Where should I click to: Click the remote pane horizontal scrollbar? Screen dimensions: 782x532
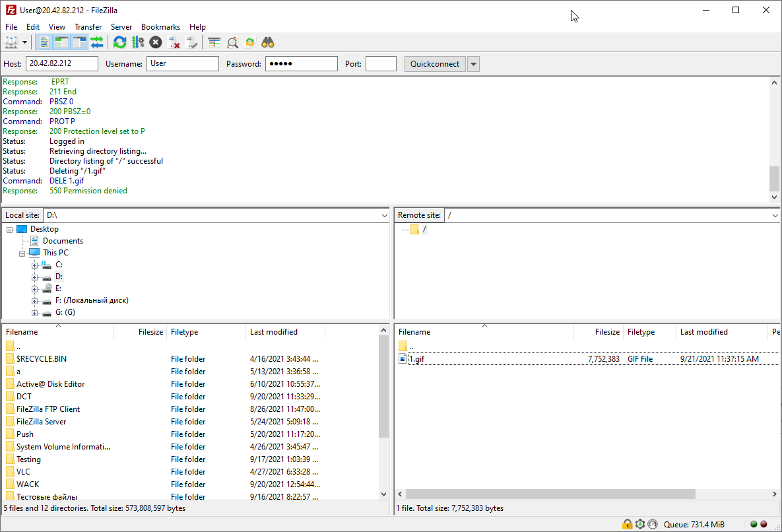[550, 494]
